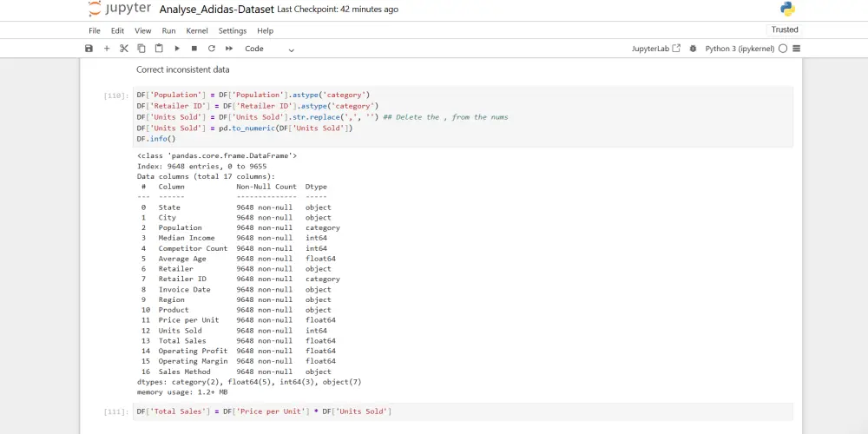Click the input prompt [110]
The image size is (868, 434).
click(x=116, y=95)
